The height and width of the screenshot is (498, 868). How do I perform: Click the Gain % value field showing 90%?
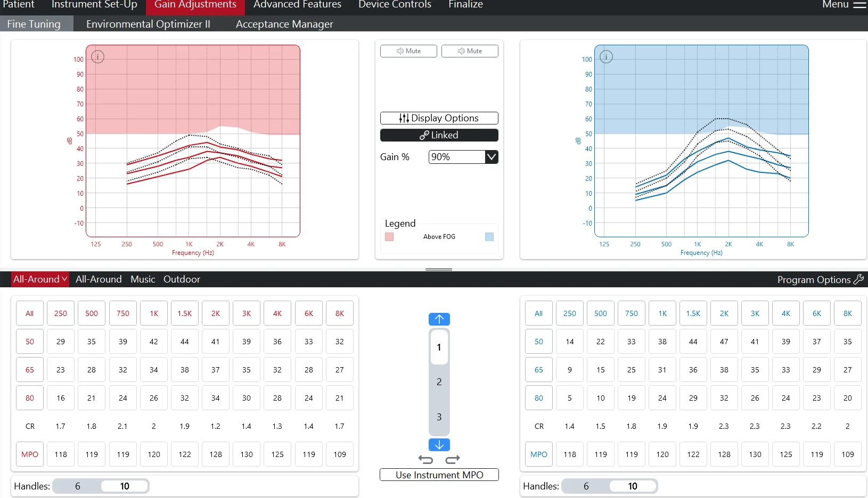tap(457, 157)
